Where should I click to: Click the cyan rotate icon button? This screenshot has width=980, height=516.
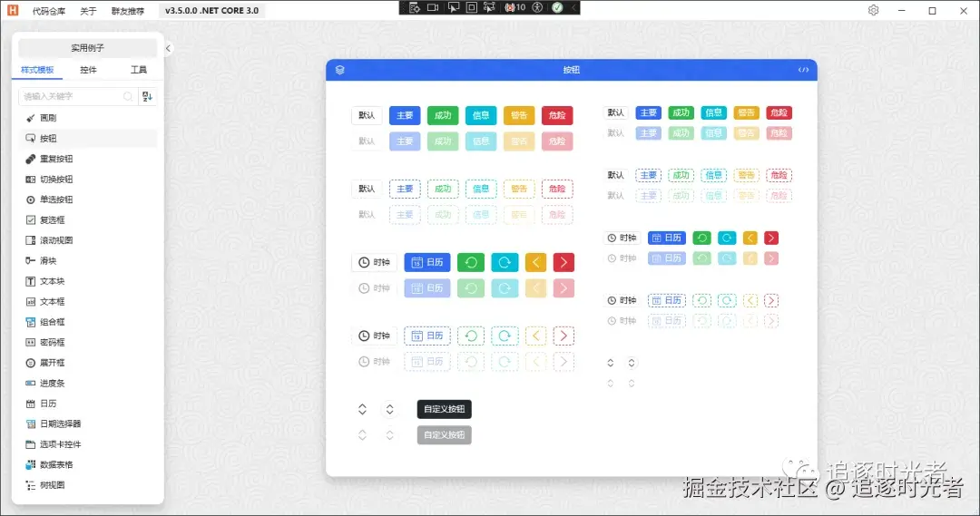(x=505, y=262)
